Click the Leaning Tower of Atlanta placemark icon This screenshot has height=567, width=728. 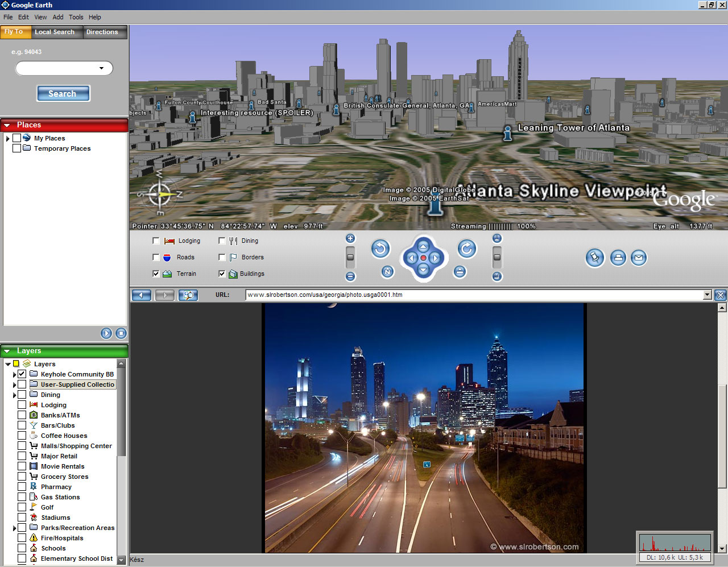508,134
